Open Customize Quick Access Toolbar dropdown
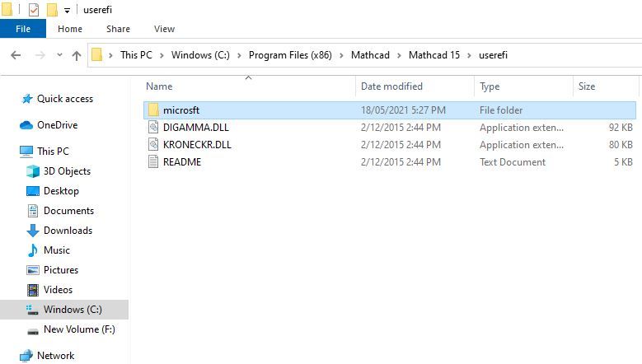 tap(67, 10)
